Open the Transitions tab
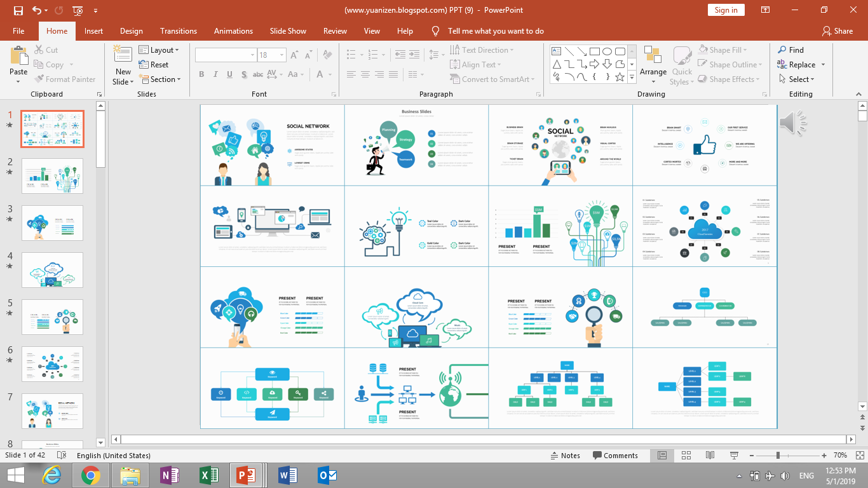The height and width of the screenshot is (488, 868). tap(179, 31)
